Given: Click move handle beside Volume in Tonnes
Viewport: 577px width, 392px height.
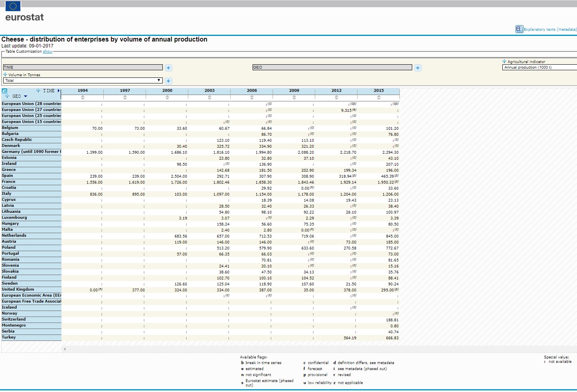Looking at the screenshot, I should (5, 75).
